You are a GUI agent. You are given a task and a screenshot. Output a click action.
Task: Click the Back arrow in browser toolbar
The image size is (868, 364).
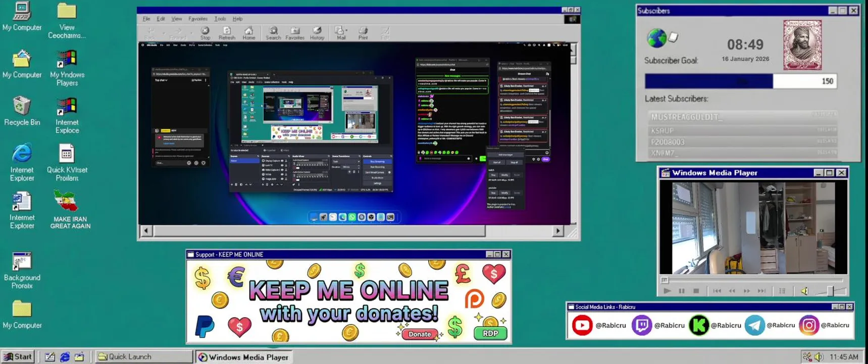click(x=150, y=33)
